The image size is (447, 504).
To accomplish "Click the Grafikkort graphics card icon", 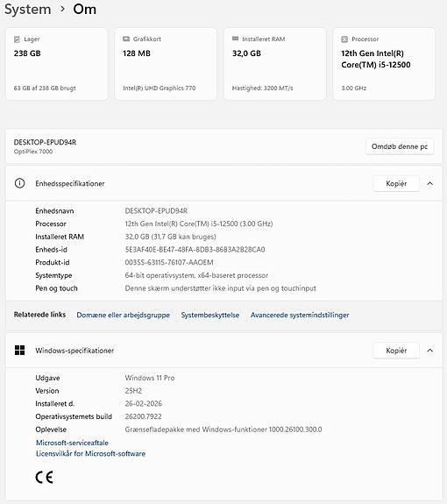I will (126, 39).
